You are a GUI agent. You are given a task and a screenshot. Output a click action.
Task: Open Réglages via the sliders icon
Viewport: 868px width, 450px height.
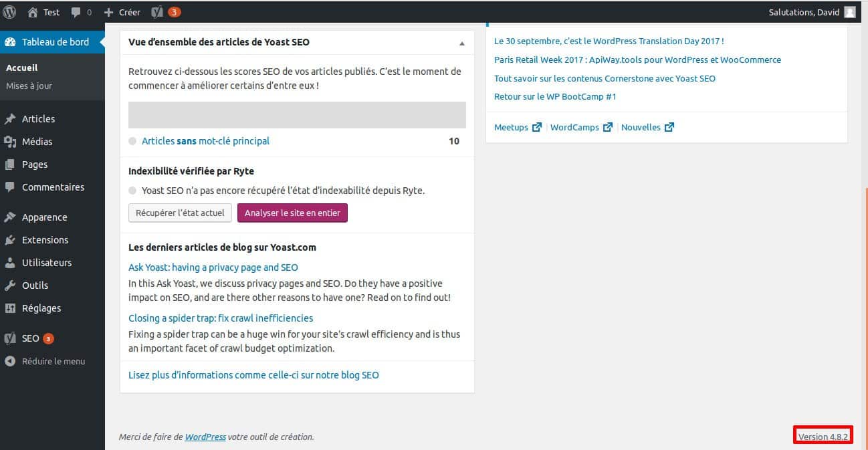[11, 308]
